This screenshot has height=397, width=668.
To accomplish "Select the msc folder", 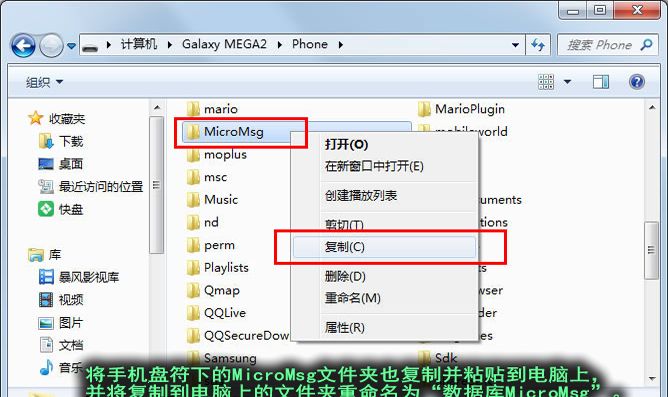I will coord(207,177).
